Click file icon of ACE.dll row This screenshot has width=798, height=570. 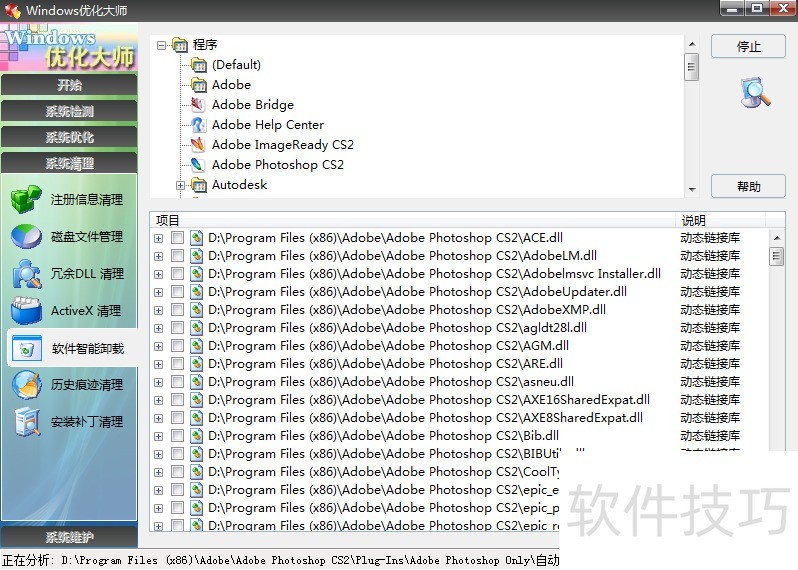[196, 238]
